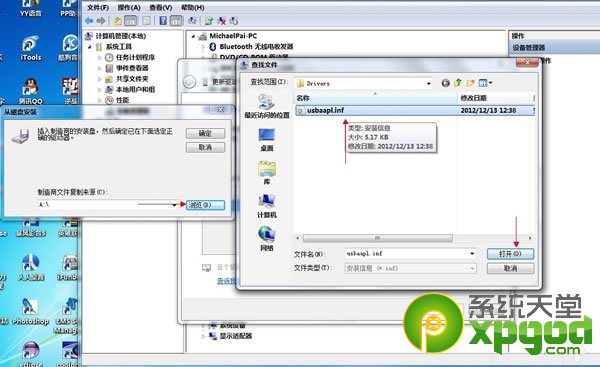Click 取消 in the 从磁盘安装 dialog
Image resolution: width=600 pixels, height=367 pixels.
coord(205,147)
